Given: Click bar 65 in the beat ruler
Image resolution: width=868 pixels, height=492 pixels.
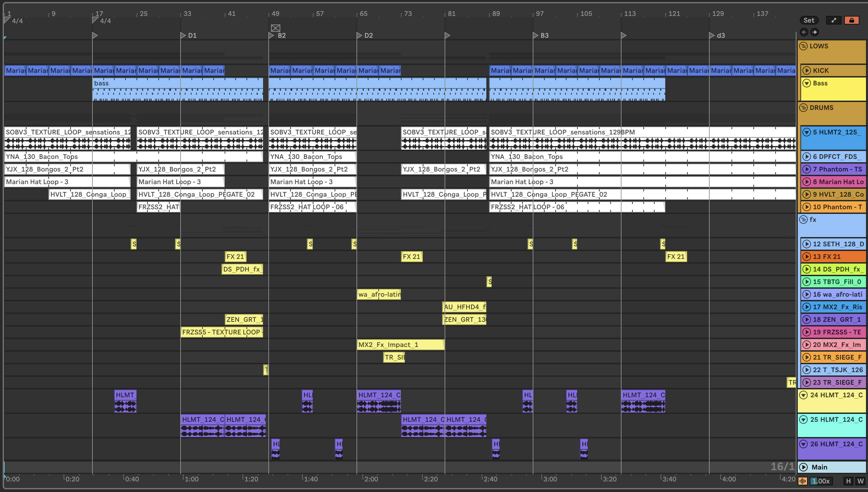Looking at the screenshot, I should (x=363, y=14).
